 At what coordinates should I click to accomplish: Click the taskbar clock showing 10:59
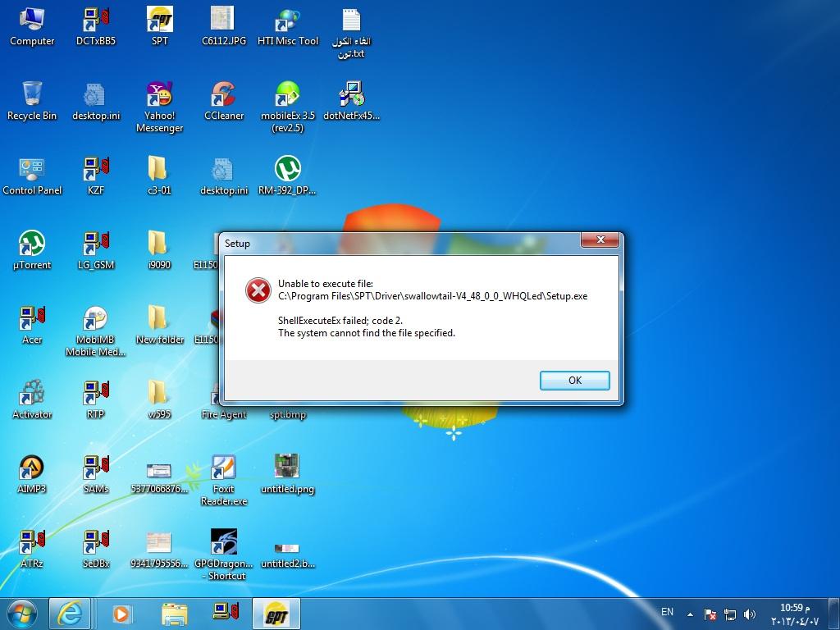point(795,614)
